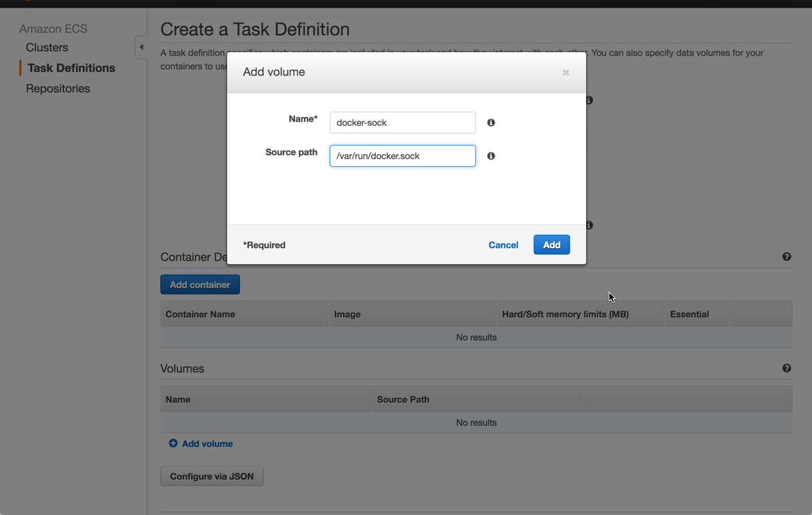Open Configure via JSON
This screenshot has width=812, height=515.
212,477
